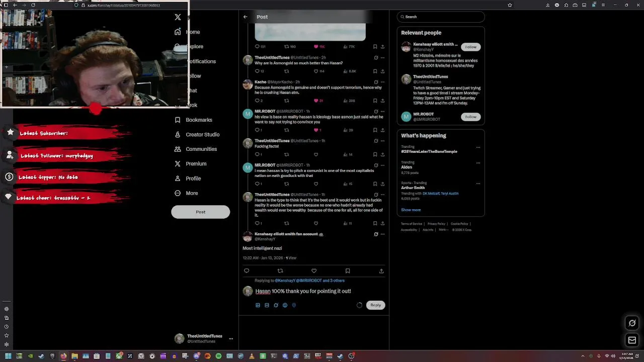View analytics of Kacho's reply (388)
644x362 pixels.
pyautogui.click(x=349, y=101)
